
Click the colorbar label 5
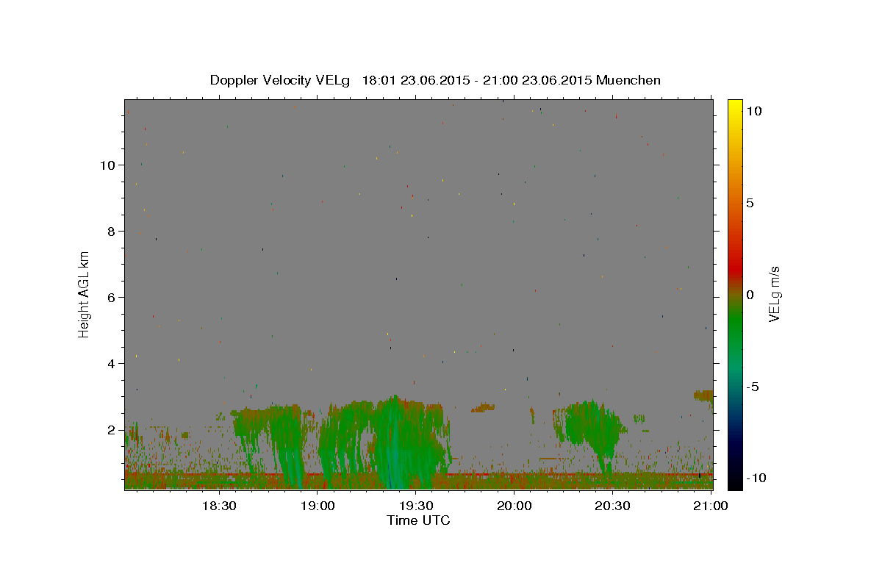[x=750, y=203]
